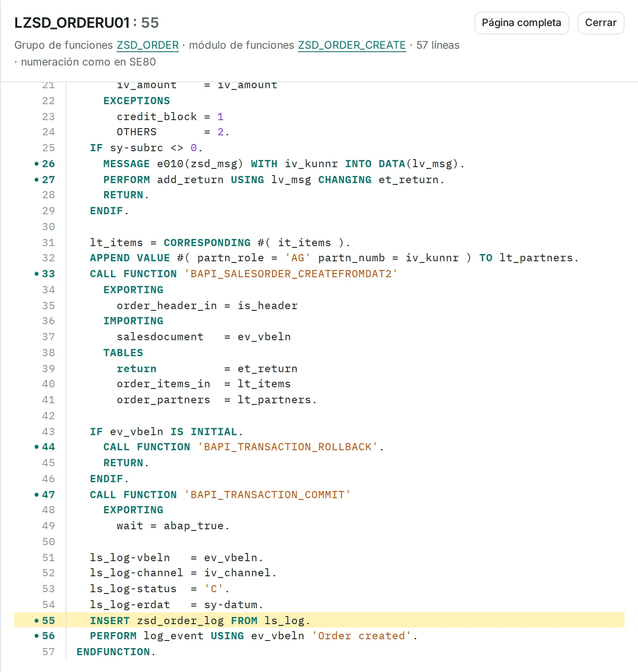
Task: Click the TABLES keyword on line 38
Action: click(123, 353)
